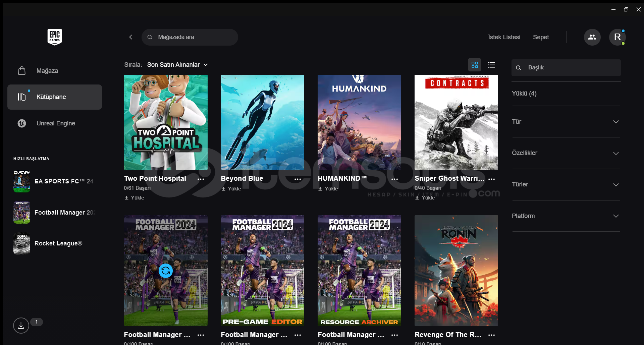Expand the Platform filter
Screen dimensions: 644x345
coord(566,216)
